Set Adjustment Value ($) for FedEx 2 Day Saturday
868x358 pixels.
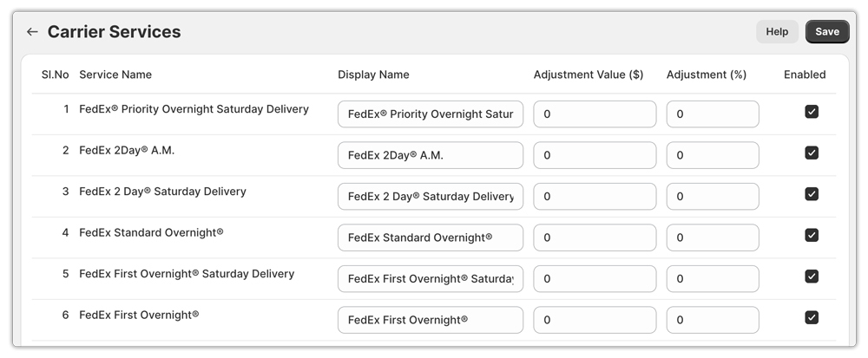[595, 197]
